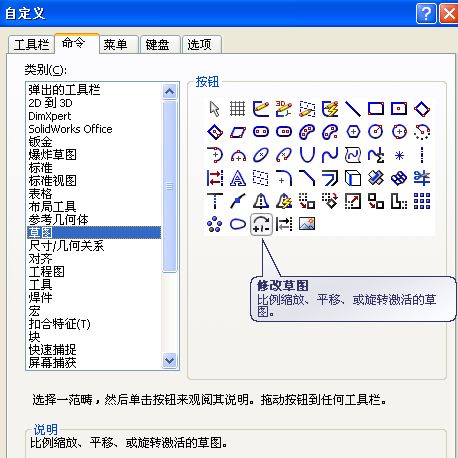458x458 pixels.
Task: Select the Sketch Chamfer icon
Action: 307,178
